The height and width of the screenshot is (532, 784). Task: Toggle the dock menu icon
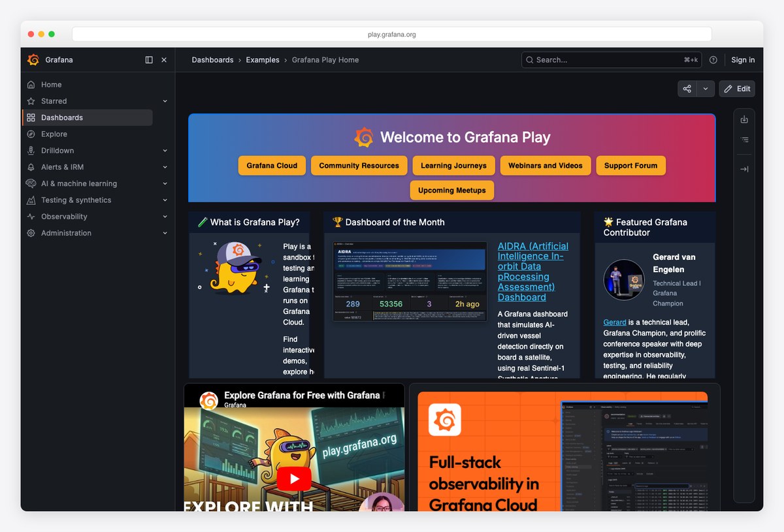(149, 60)
